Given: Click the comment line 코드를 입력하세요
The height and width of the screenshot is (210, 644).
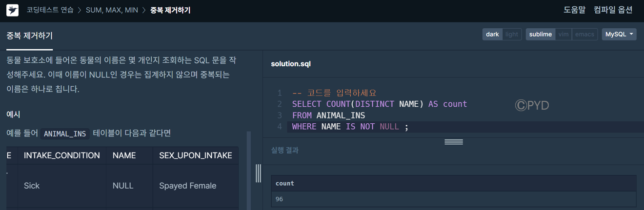Looking at the screenshot, I should tap(334, 93).
